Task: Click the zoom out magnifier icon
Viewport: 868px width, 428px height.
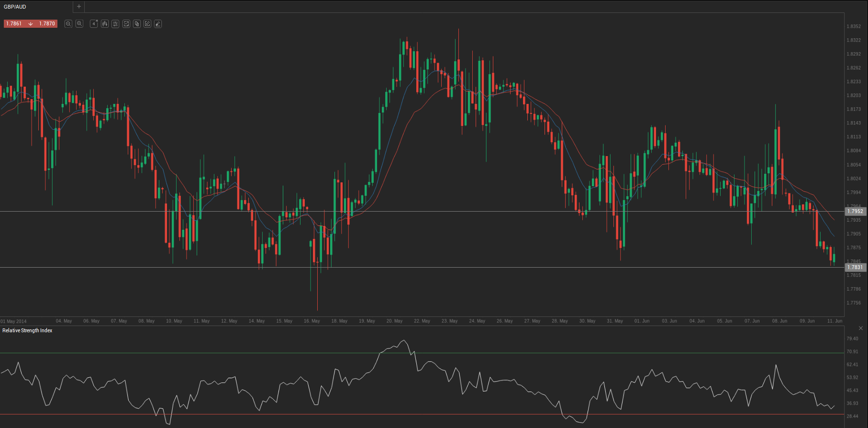Action: 68,24
